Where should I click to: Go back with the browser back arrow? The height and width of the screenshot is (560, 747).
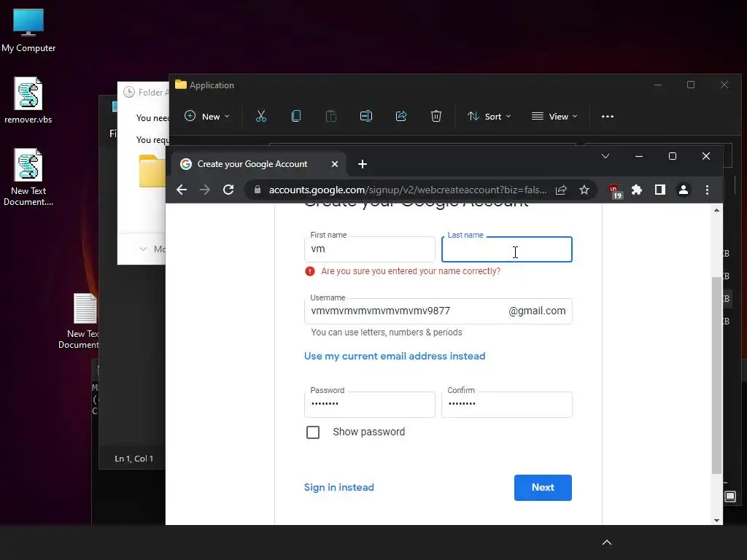[x=182, y=190]
